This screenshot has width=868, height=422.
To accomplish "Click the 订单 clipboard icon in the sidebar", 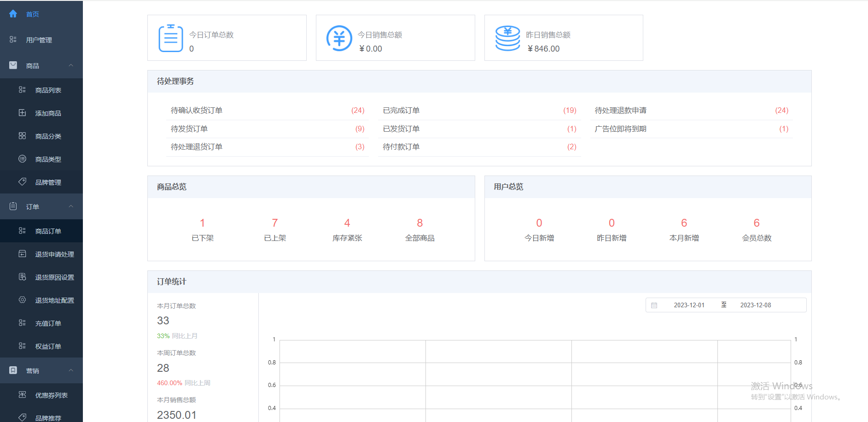I will (13, 206).
